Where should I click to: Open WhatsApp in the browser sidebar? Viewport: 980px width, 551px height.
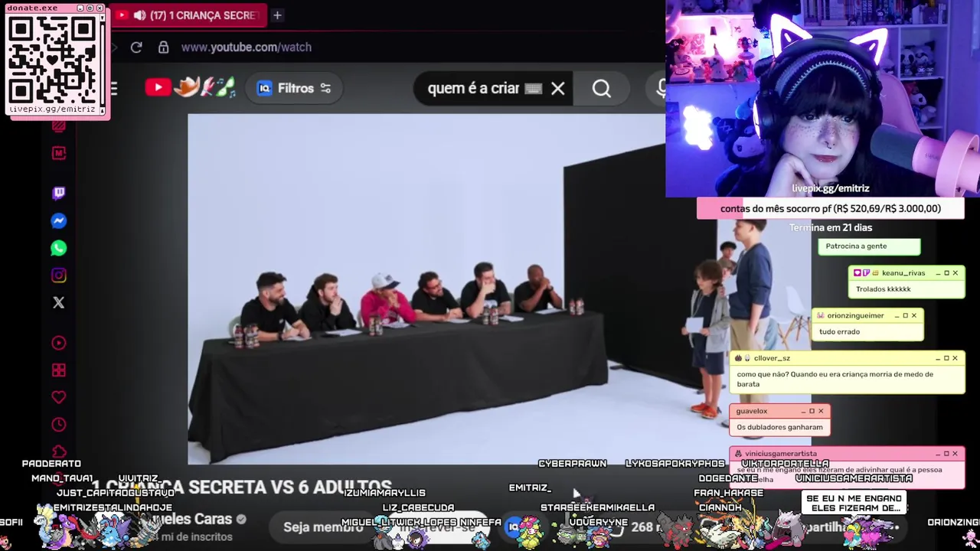point(59,248)
